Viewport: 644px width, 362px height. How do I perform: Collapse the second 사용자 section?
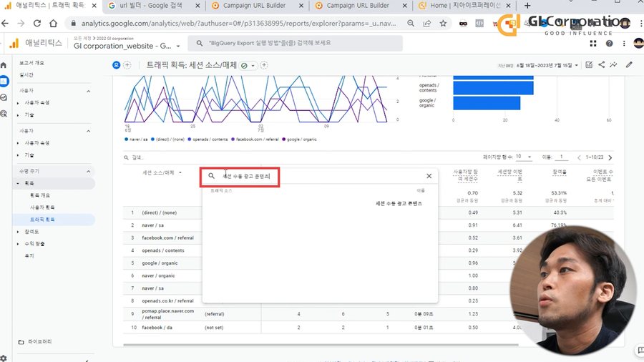pos(88,132)
